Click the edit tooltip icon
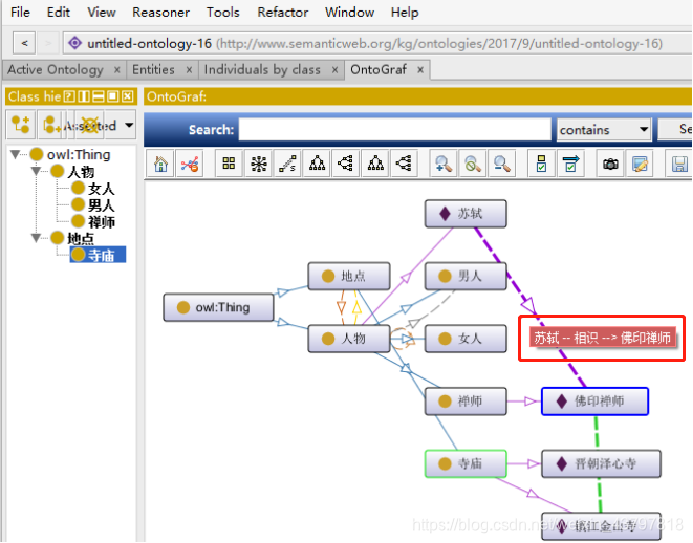The height and width of the screenshot is (543, 693). click(x=640, y=164)
